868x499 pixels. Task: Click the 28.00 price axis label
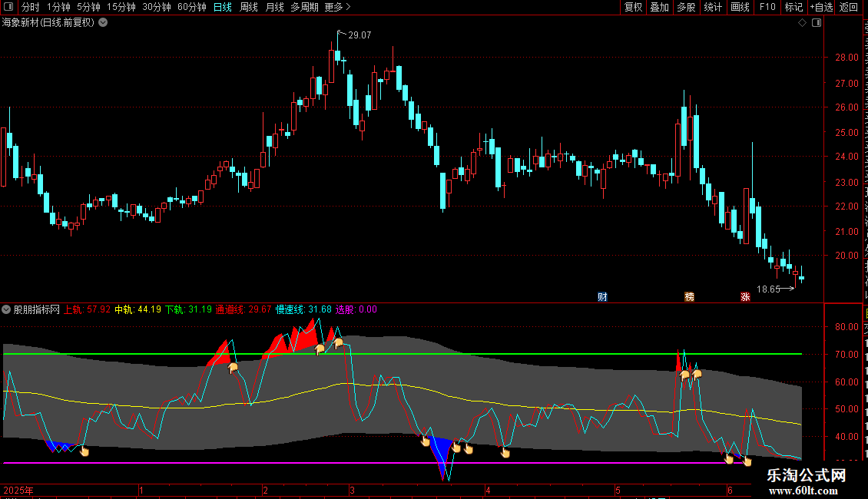tap(847, 58)
